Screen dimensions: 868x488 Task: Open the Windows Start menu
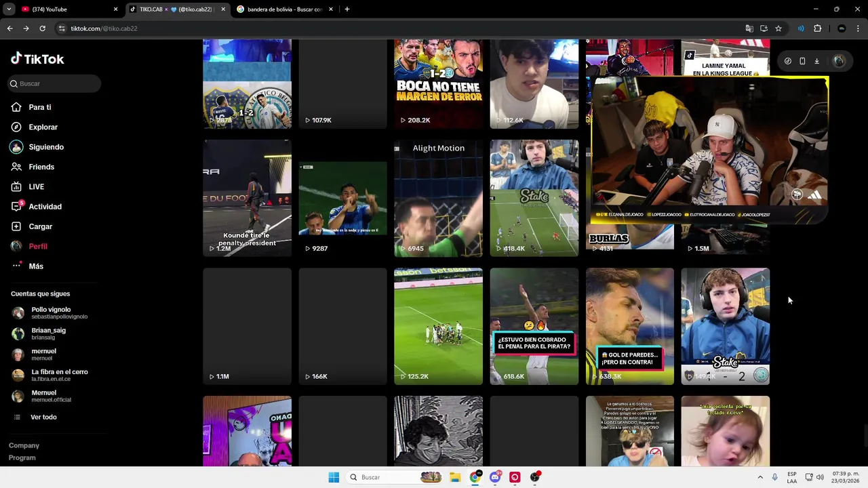pyautogui.click(x=334, y=477)
